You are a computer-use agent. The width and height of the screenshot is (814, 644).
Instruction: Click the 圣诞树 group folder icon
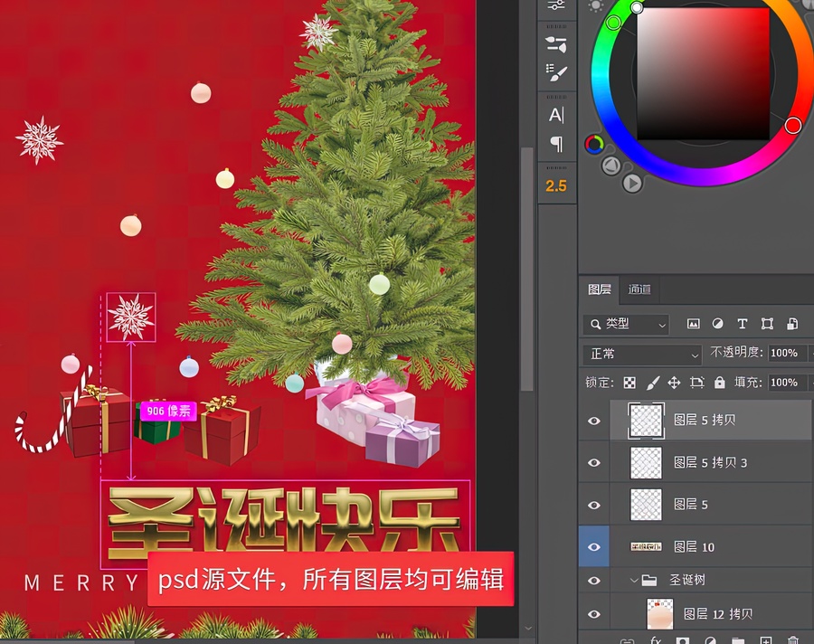(648, 580)
